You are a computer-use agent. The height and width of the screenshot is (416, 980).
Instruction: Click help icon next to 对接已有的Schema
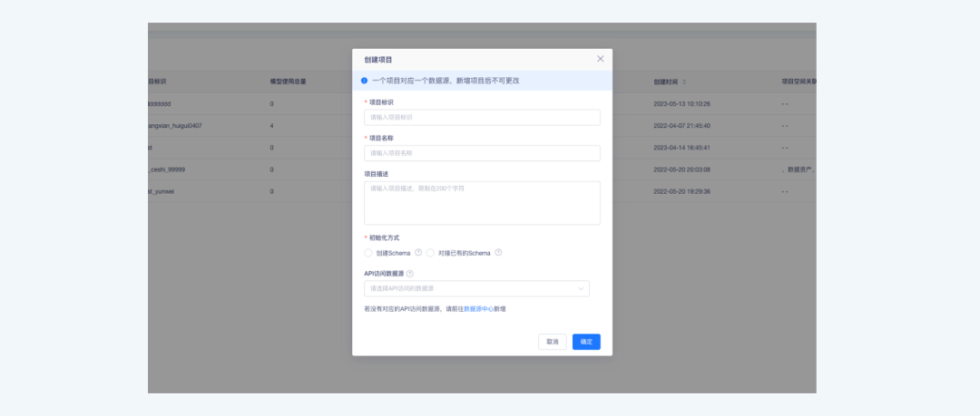click(x=498, y=252)
